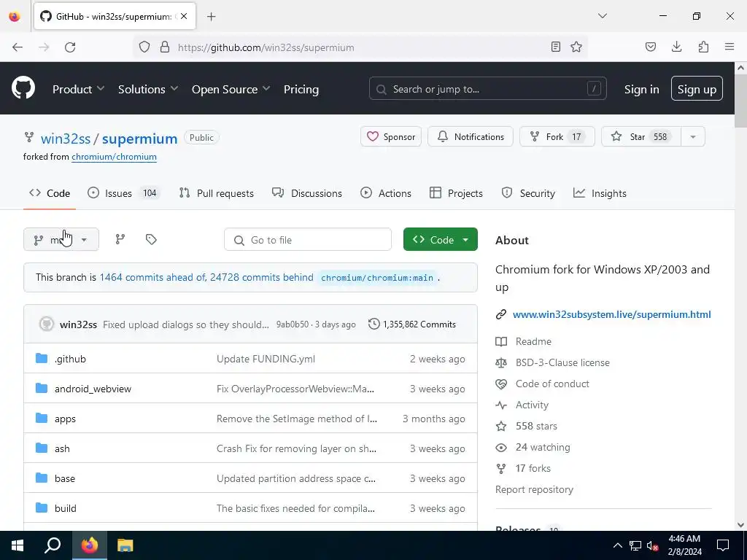List all tabs via chevron in title bar
The width and height of the screenshot is (747, 560).
pos(602,16)
